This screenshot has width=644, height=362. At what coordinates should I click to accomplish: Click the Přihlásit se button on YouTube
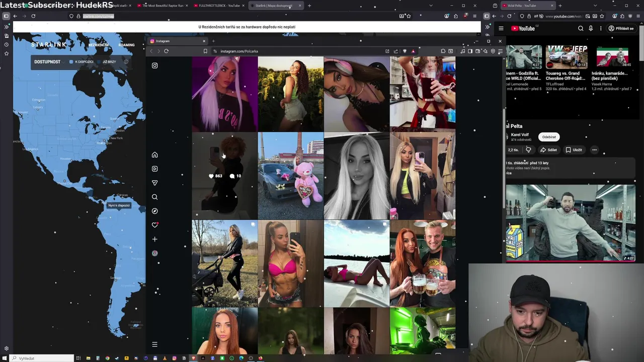tap(621, 29)
